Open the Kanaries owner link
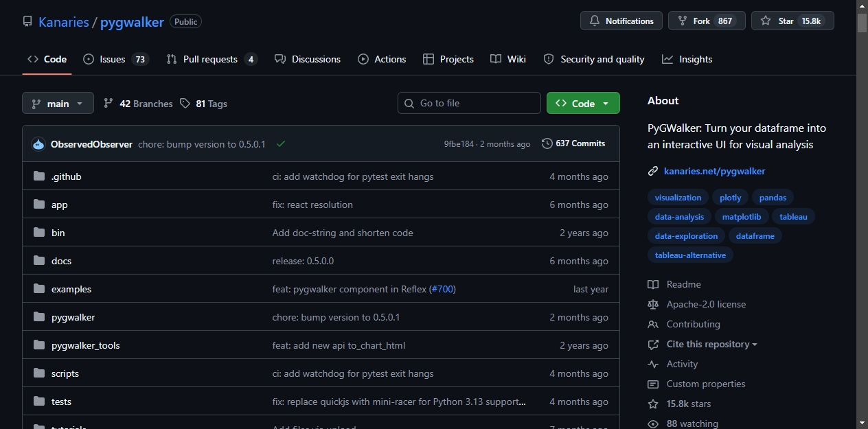Screen dimensions: 868x429 (63, 22)
